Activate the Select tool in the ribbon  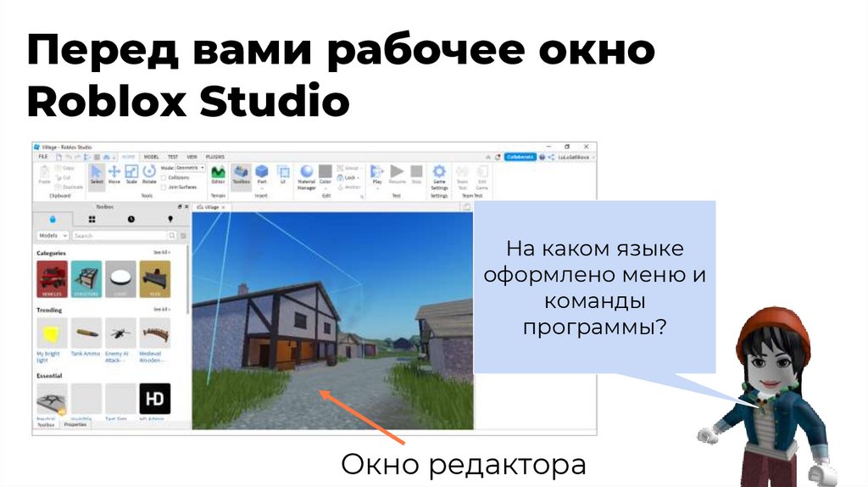click(97, 176)
